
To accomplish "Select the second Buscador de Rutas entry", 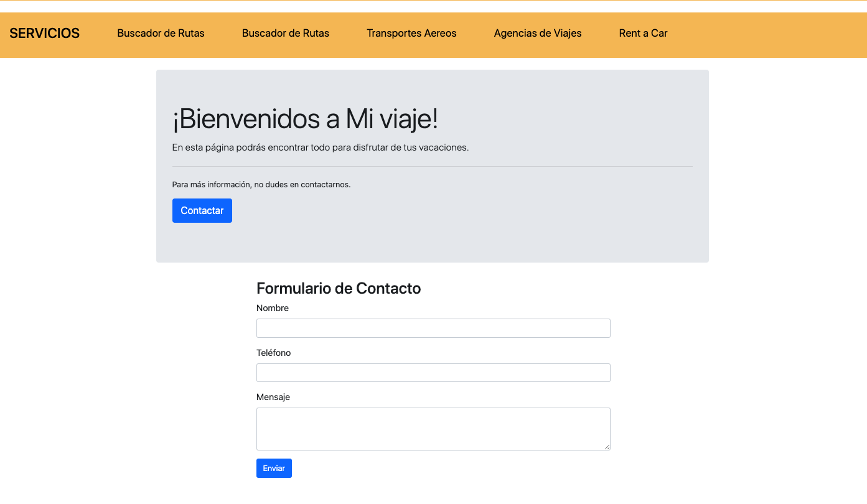I will (x=286, y=33).
